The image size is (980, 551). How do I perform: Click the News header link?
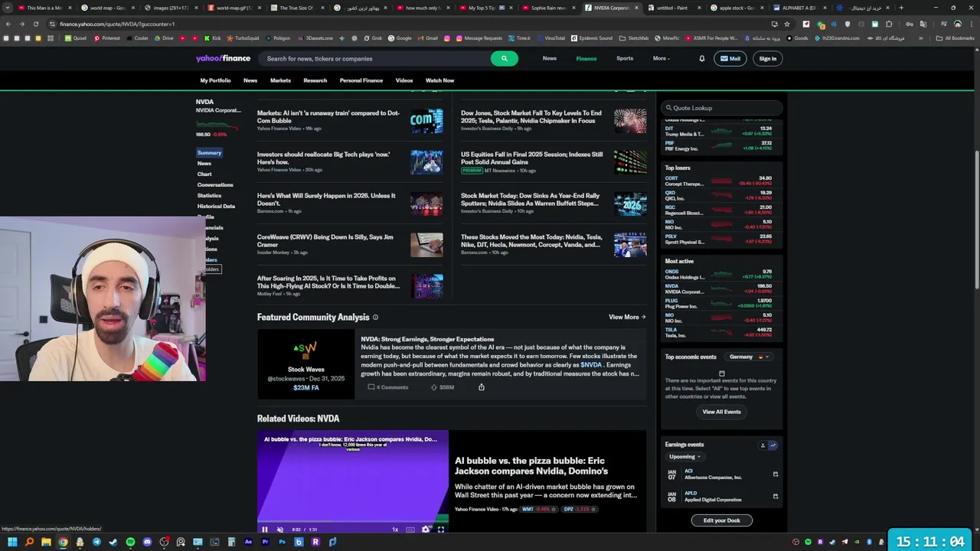tap(550, 58)
